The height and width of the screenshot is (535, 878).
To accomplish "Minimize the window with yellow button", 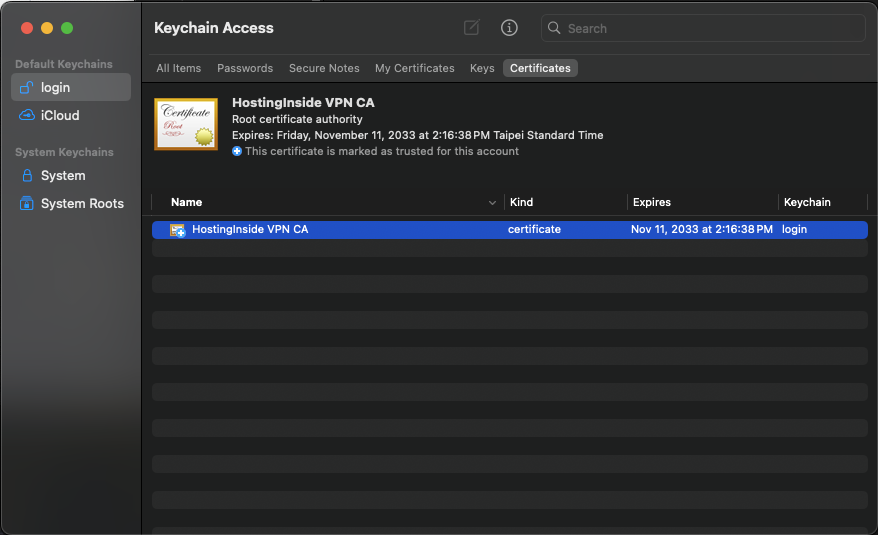I will (47, 28).
